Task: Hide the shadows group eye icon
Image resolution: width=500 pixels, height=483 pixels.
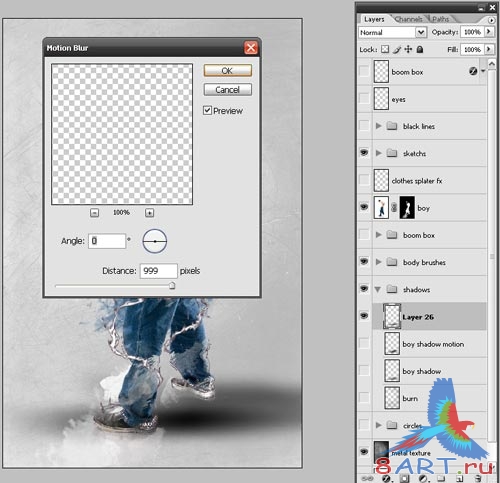Action: pos(364,289)
